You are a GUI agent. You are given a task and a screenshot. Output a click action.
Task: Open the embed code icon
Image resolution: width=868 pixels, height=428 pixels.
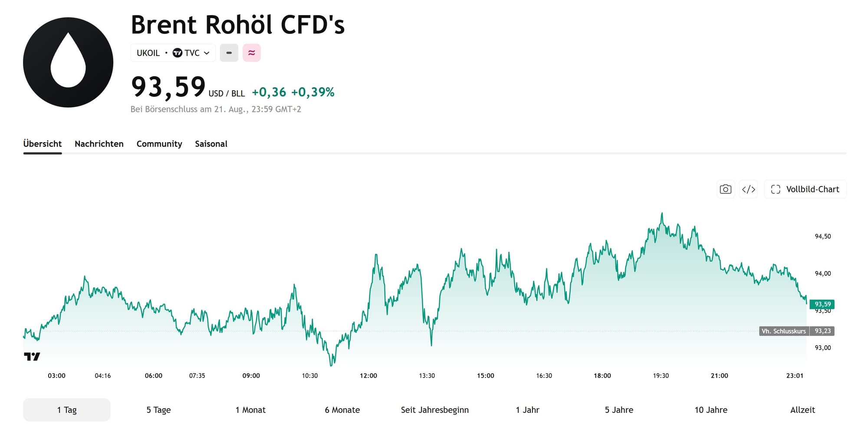point(749,189)
